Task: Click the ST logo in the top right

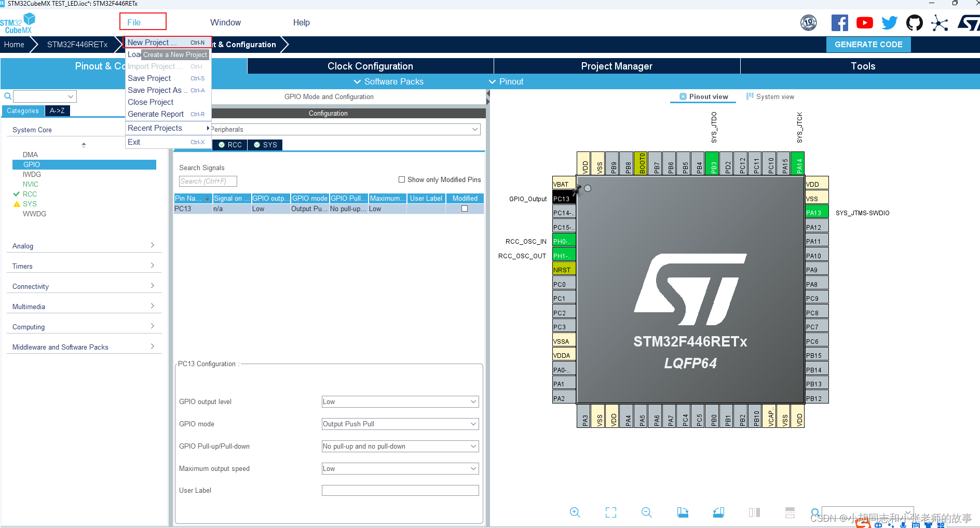Action: (x=969, y=23)
